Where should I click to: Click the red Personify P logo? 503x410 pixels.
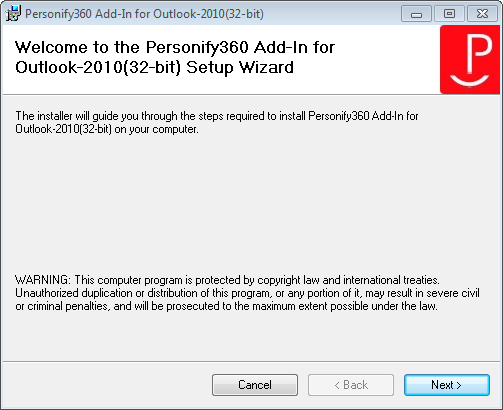[471, 59]
